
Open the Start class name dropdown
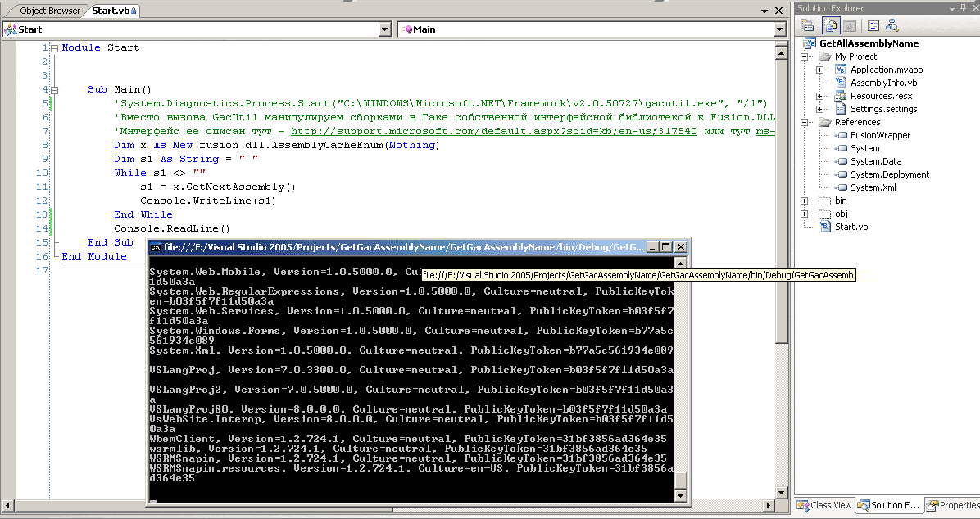[386, 29]
